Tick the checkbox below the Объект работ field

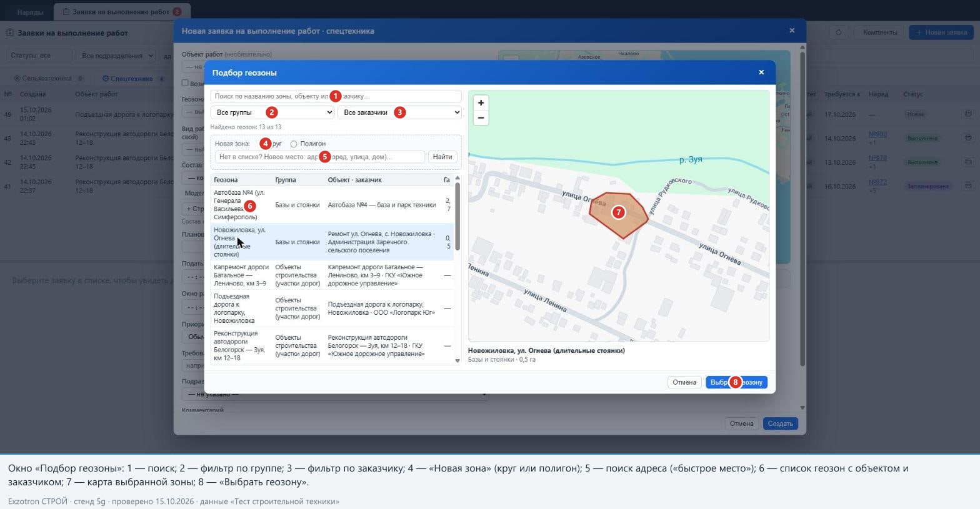[x=185, y=83]
